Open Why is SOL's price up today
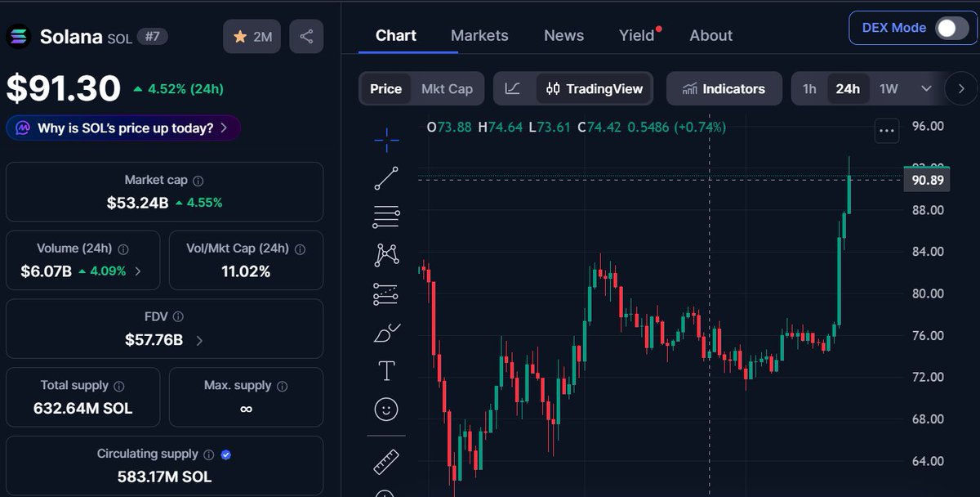 coord(123,128)
